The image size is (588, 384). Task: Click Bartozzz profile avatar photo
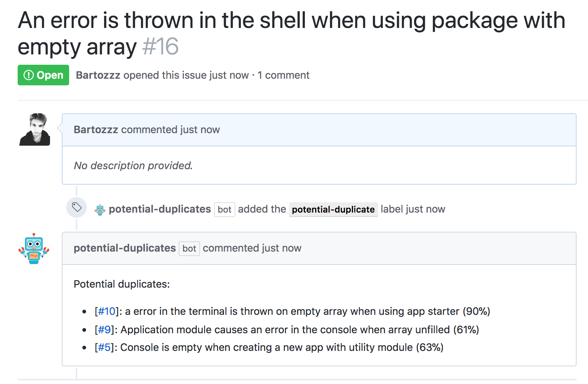click(35, 129)
